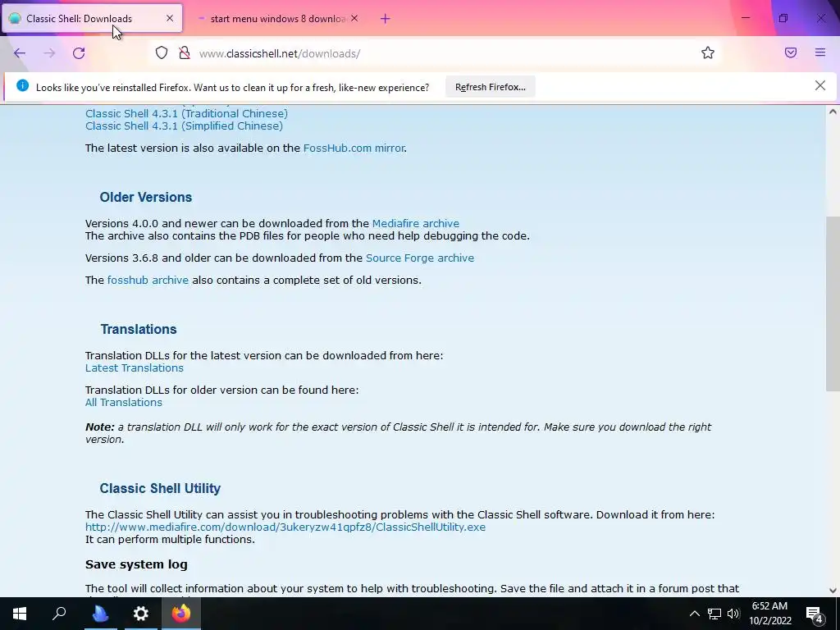The image size is (840, 630).
Task: Open the network status tray icon
Action: [x=714, y=614]
